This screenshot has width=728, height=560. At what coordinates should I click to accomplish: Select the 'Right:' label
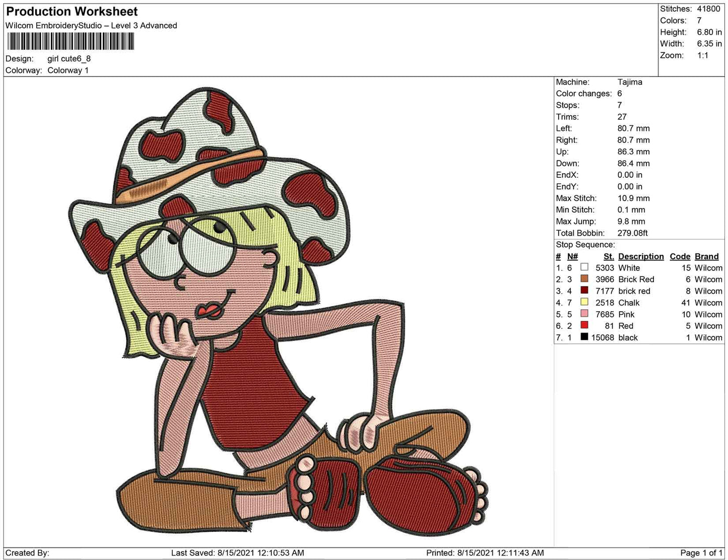pyautogui.click(x=567, y=139)
